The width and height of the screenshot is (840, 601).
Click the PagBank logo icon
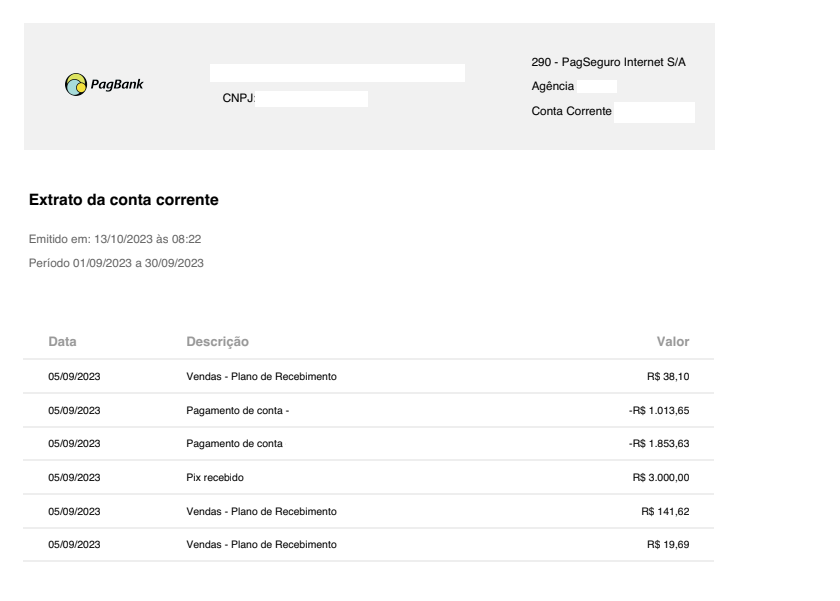pos(76,85)
